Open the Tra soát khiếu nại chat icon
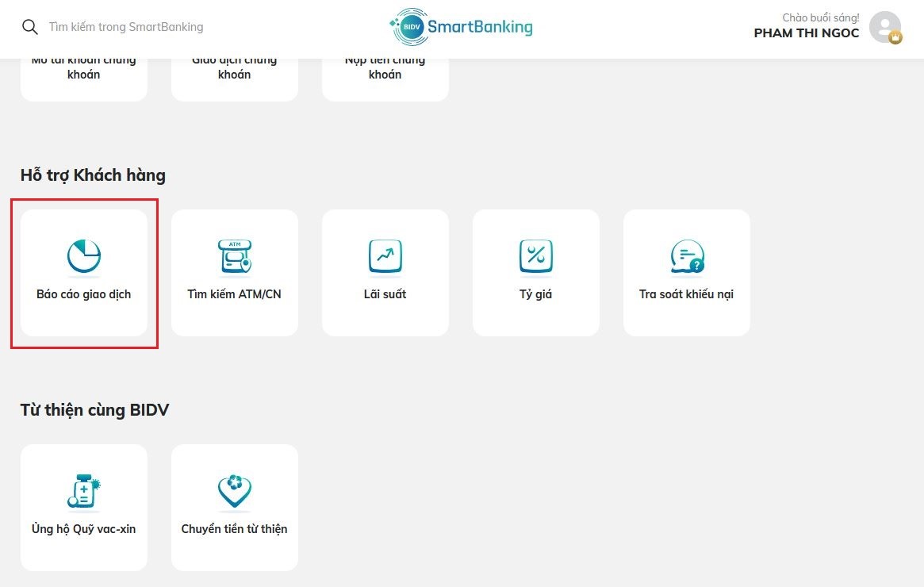 [x=687, y=257]
